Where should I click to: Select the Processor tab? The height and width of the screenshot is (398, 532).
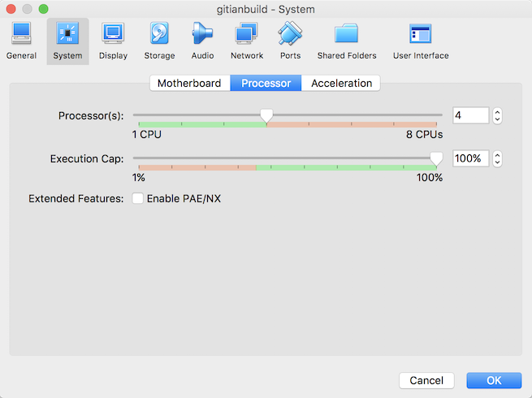pos(266,83)
